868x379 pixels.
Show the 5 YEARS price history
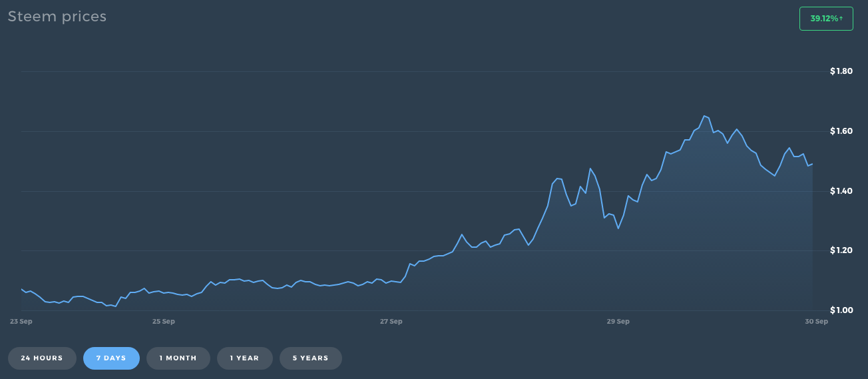tap(310, 358)
